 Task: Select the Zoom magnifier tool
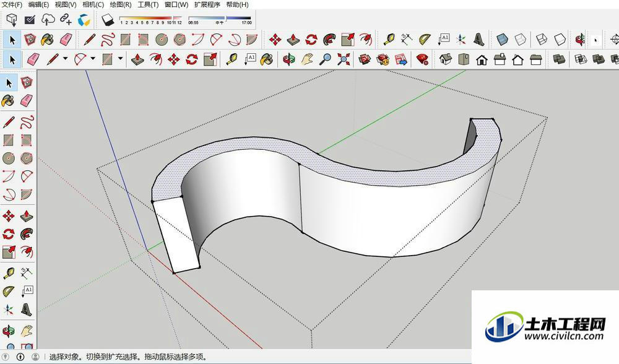click(x=326, y=59)
